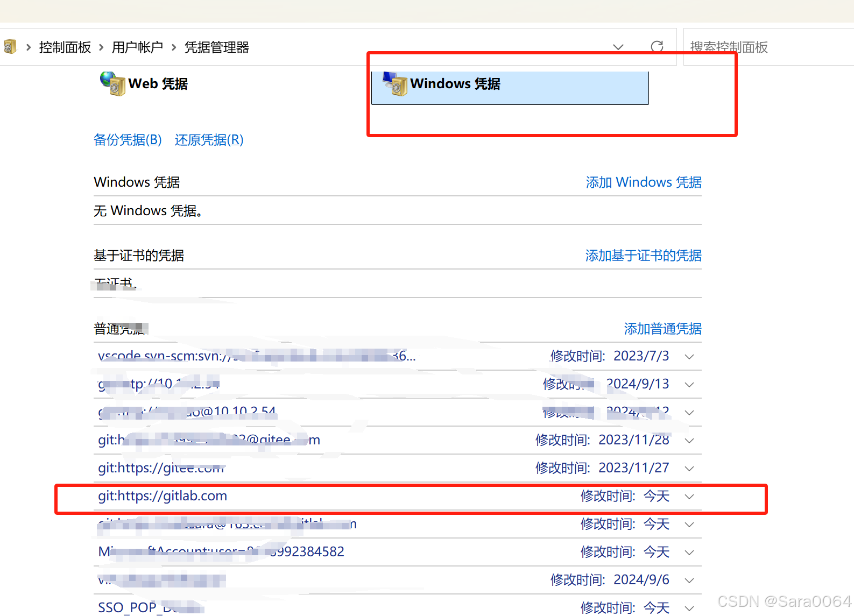854x616 pixels.
Task: Expand the git:https://gitlab.com credential
Action: click(689, 497)
